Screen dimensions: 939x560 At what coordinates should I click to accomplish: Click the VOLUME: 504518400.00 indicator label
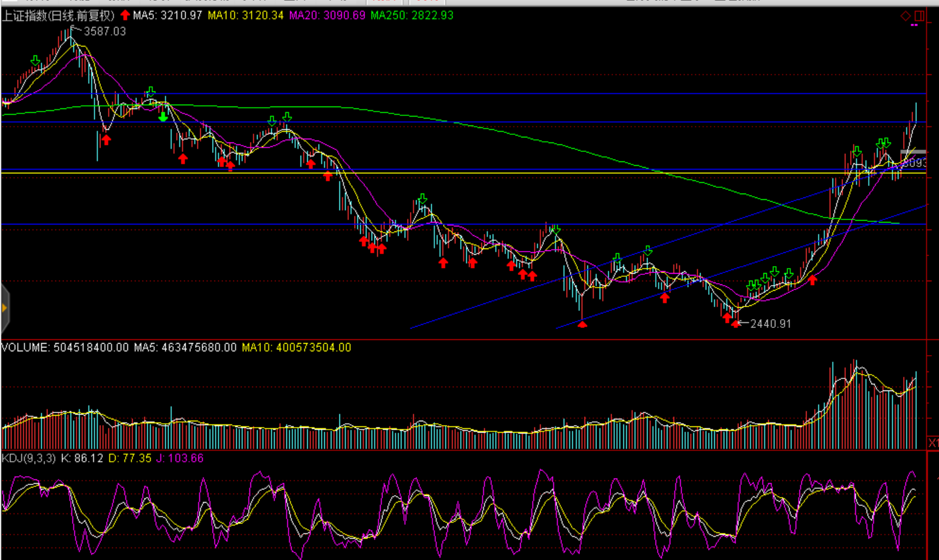point(65,347)
